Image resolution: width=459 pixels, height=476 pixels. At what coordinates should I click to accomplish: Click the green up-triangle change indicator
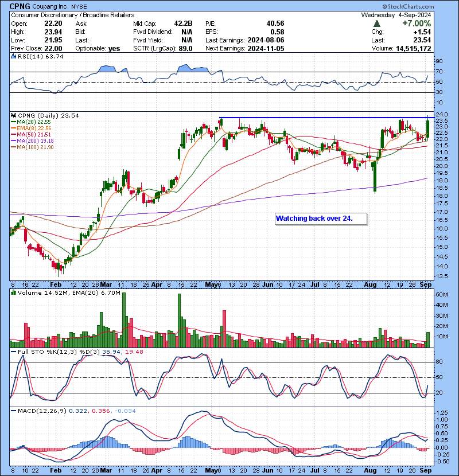(x=377, y=24)
